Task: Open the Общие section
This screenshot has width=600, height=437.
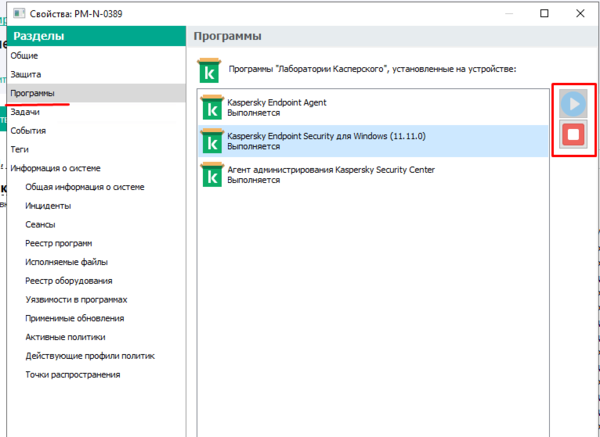Action: pos(24,56)
